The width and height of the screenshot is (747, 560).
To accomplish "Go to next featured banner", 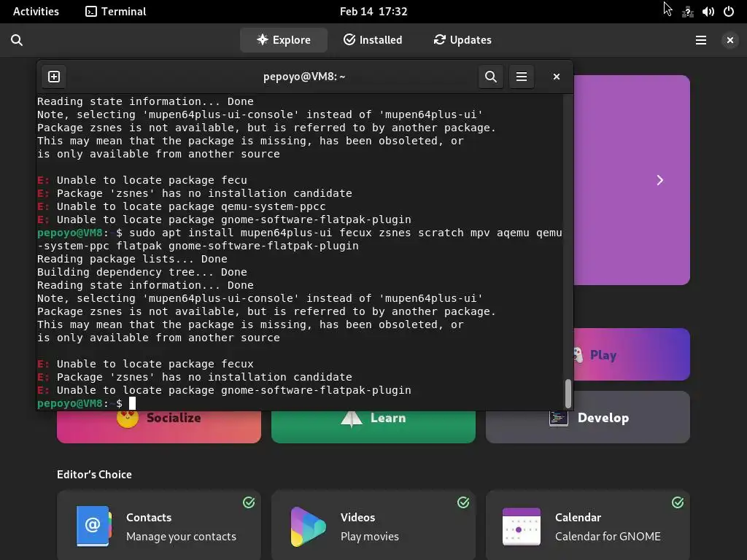I will click(659, 180).
